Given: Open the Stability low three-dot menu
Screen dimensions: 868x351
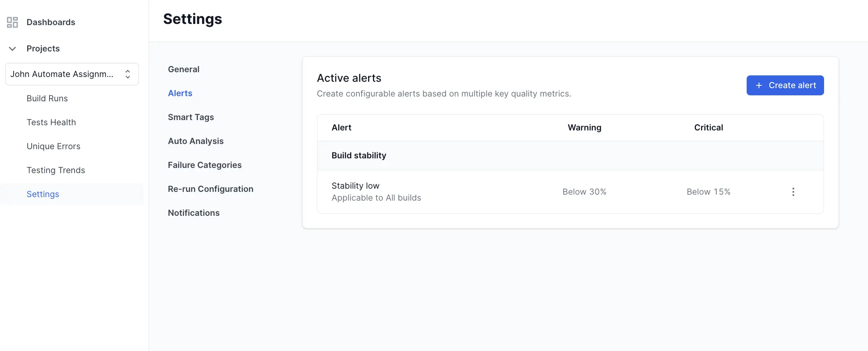Looking at the screenshot, I should pyautogui.click(x=793, y=192).
